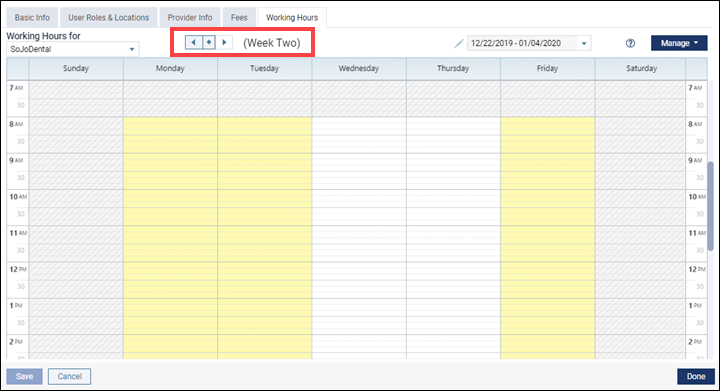Expand the 12/22/2019 - 01/04/2020 date range dropdown
The image size is (720, 391).
tap(584, 44)
